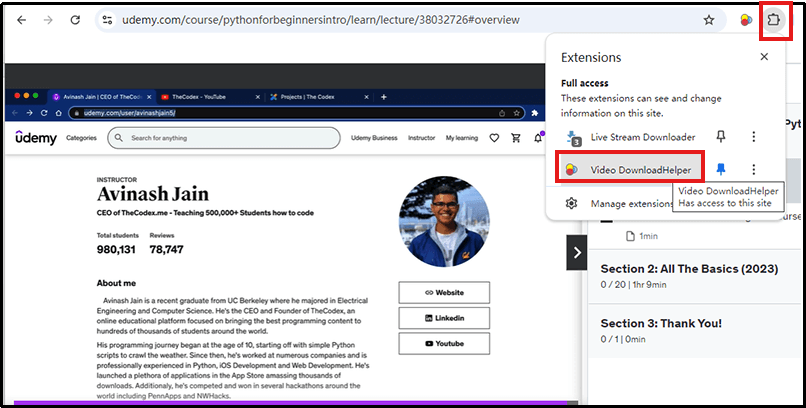The image size is (806, 408).
Task: Click the Extensions puzzle icon in toolbar
Action: [x=777, y=20]
